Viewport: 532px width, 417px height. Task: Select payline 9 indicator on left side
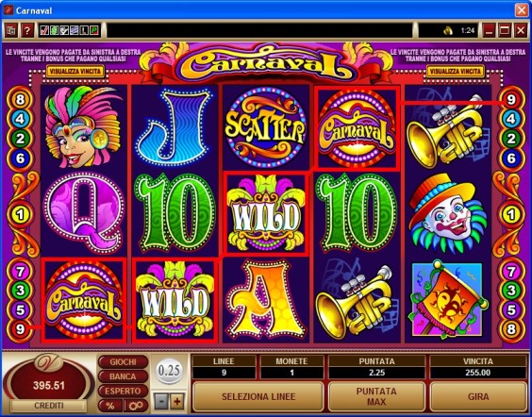(x=20, y=328)
